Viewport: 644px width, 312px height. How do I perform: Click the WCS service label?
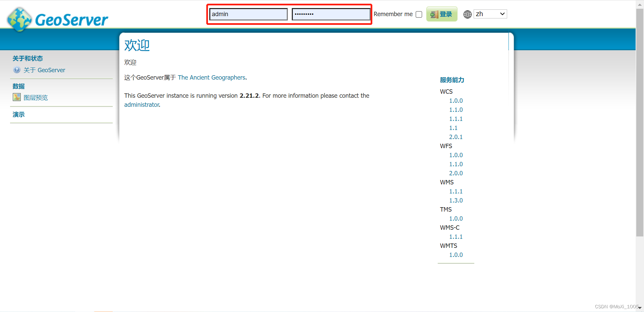click(446, 92)
